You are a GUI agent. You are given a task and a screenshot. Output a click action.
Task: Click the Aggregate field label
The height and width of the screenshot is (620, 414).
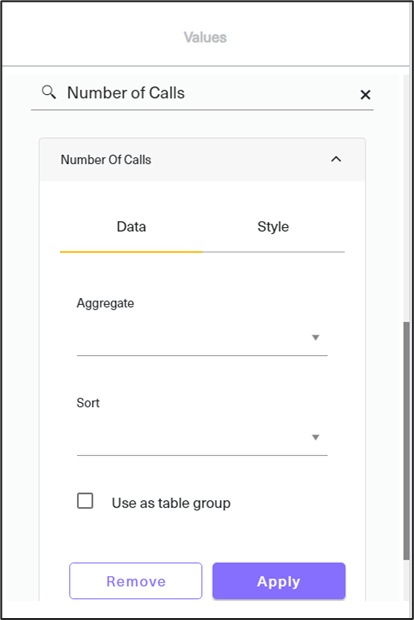105,304
